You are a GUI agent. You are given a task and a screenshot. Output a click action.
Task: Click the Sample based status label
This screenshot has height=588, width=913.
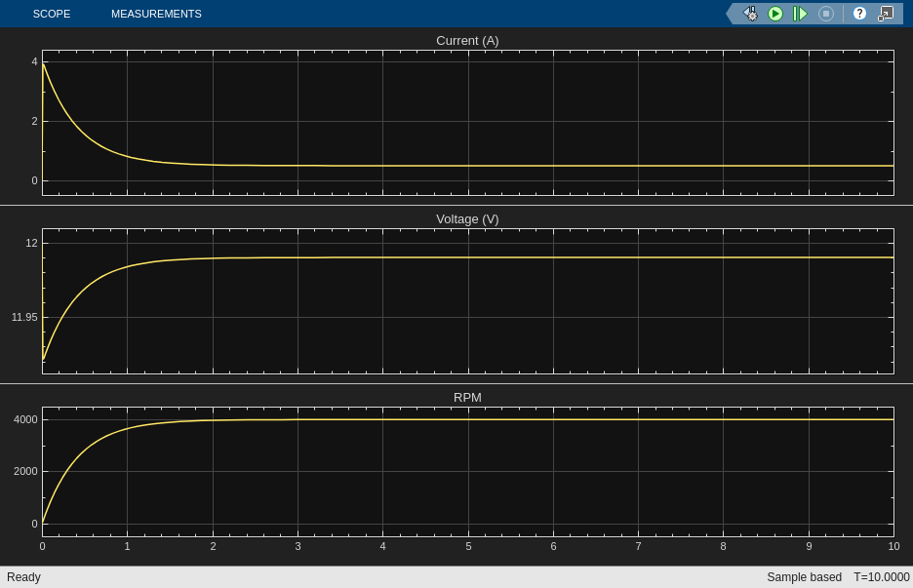[x=804, y=577]
